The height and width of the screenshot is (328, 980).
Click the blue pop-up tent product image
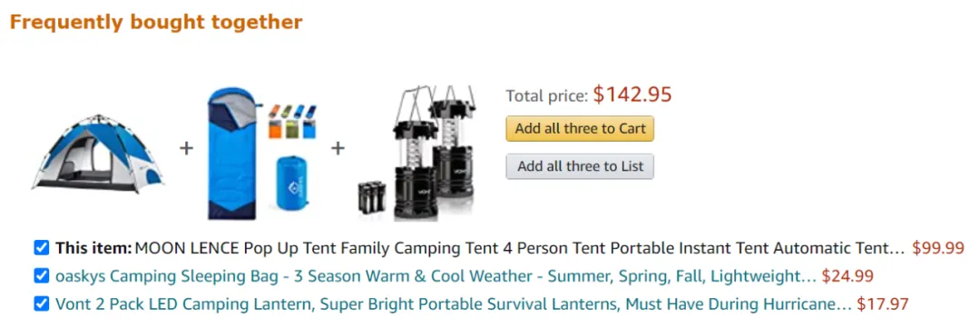pos(98,151)
